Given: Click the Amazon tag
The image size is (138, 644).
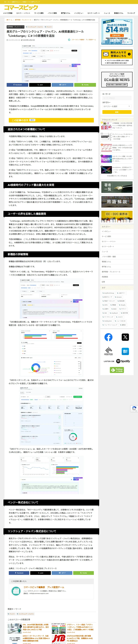Looking at the screenshot, I should pyautogui.click(x=118, y=297).
